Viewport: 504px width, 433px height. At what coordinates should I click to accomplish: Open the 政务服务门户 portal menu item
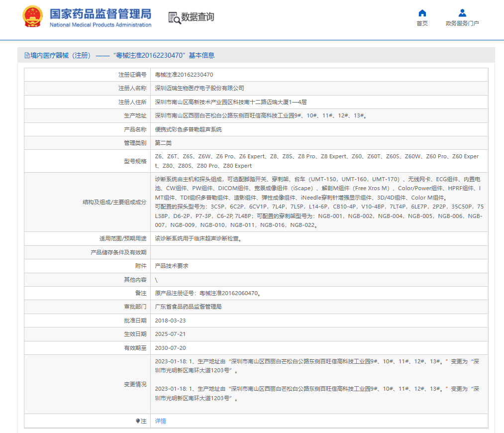pyautogui.click(x=462, y=23)
